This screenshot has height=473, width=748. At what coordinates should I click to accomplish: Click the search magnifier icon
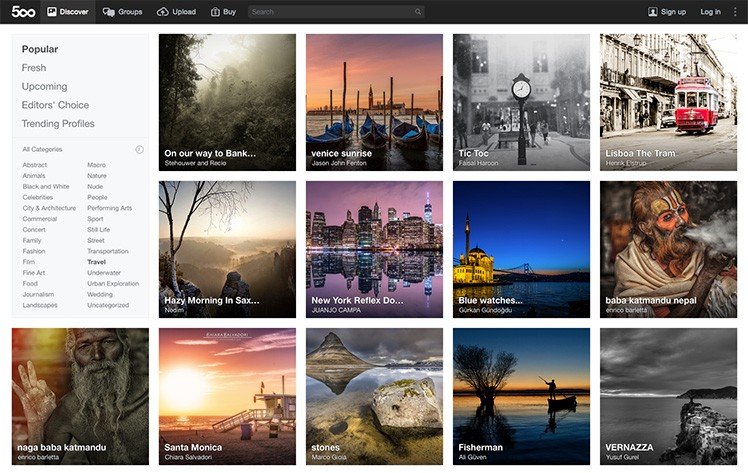point(417,12)
